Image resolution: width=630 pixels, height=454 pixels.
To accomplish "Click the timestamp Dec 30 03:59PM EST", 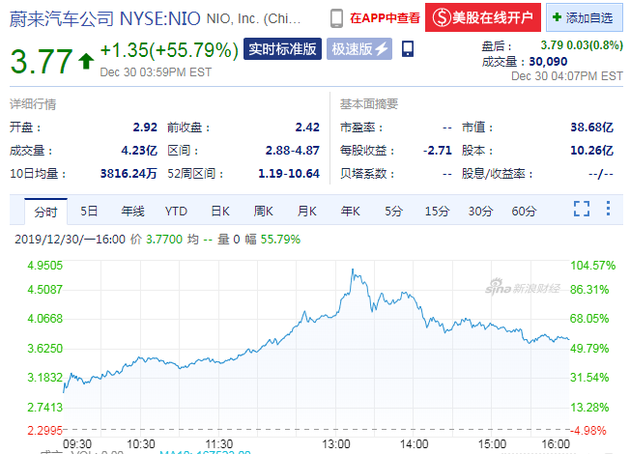I will click(x=156, y=72).
